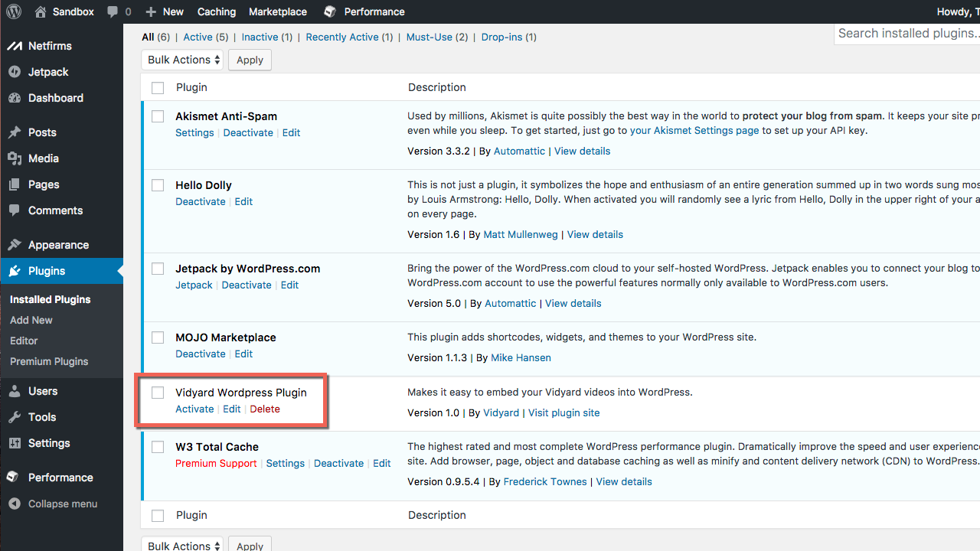
Task: Open Users from the sidebar icon
Action: click(15, 391)
